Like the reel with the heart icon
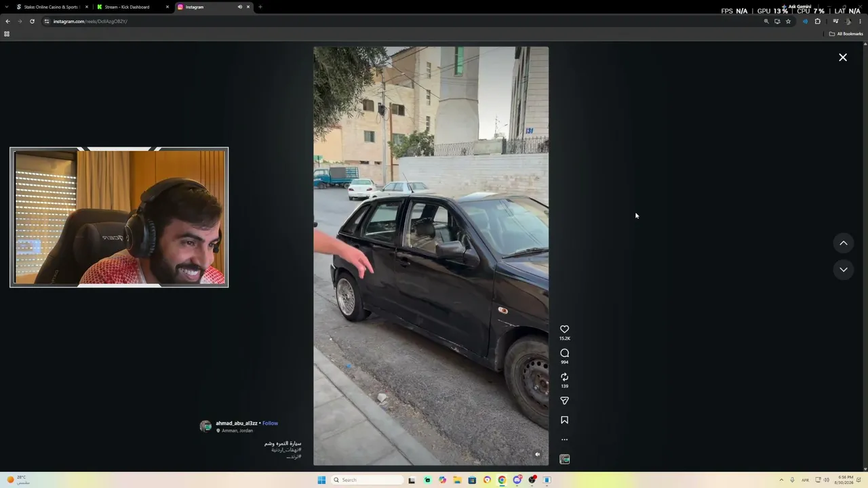The height and width of the screenshot is (488, 868). pyautogui.click(x=564, y=329)
